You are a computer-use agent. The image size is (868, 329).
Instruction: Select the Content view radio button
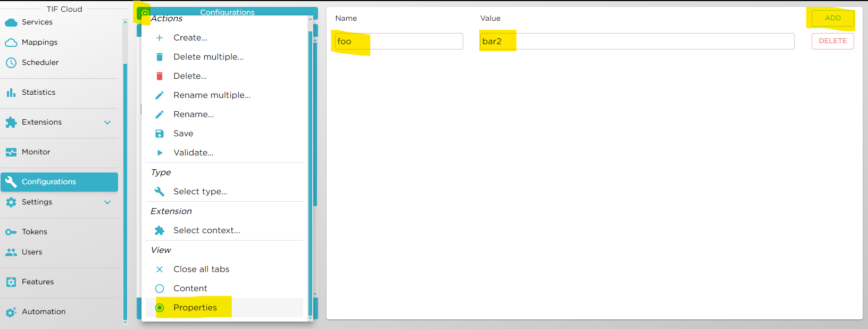(x=160, y=289)
